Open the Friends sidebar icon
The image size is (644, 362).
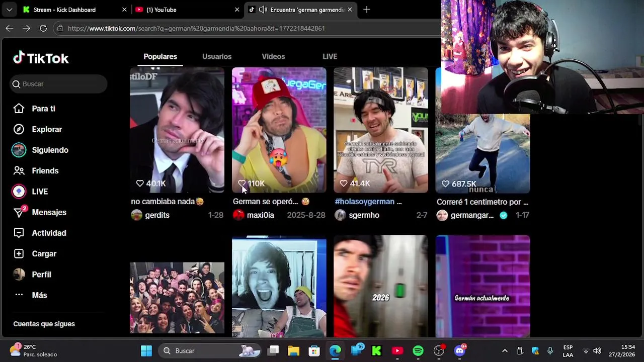[x=19, y=171]
